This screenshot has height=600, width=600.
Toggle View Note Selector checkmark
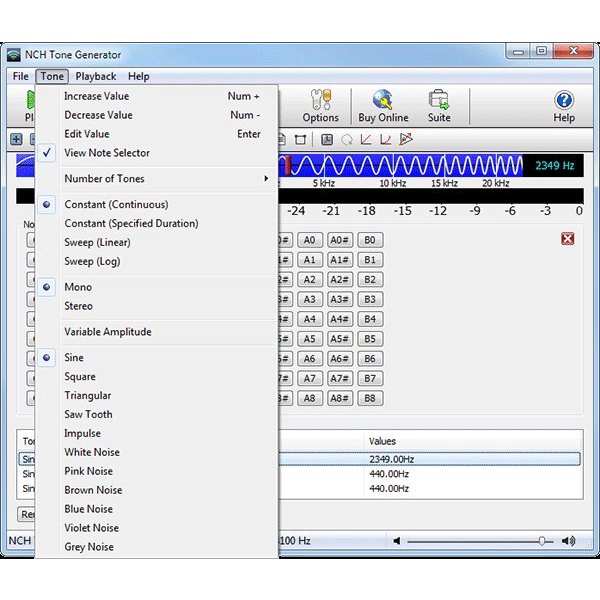[106, 153]
